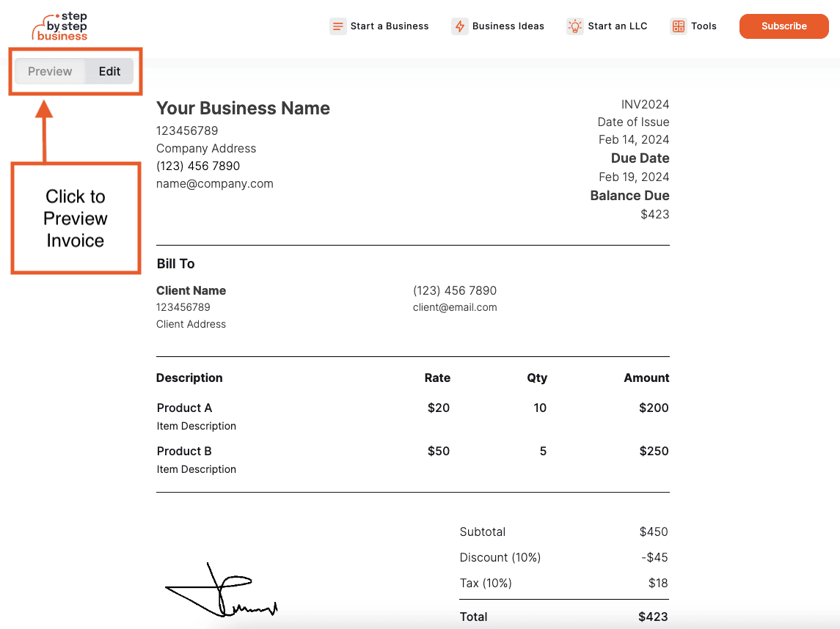Click the $200 amount for Product A

pos(654,408)
